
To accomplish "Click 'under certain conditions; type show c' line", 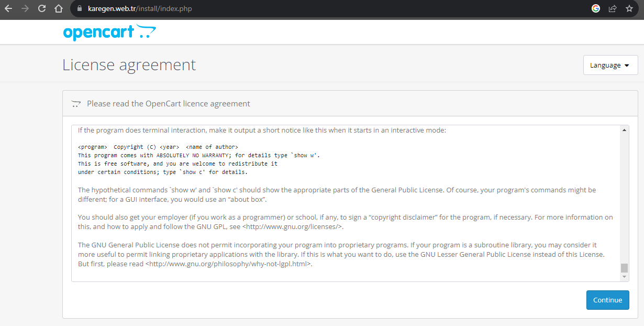I will 163,172.
